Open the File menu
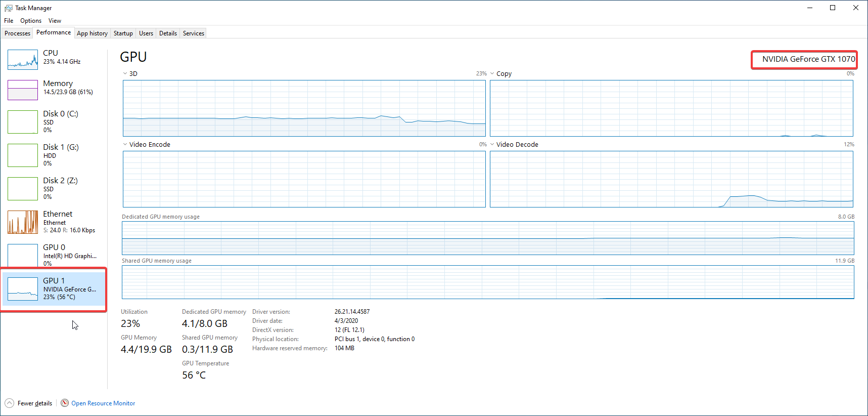Image resolution: width=868 pixels, height=416 pixels. [x=9, y=21]
